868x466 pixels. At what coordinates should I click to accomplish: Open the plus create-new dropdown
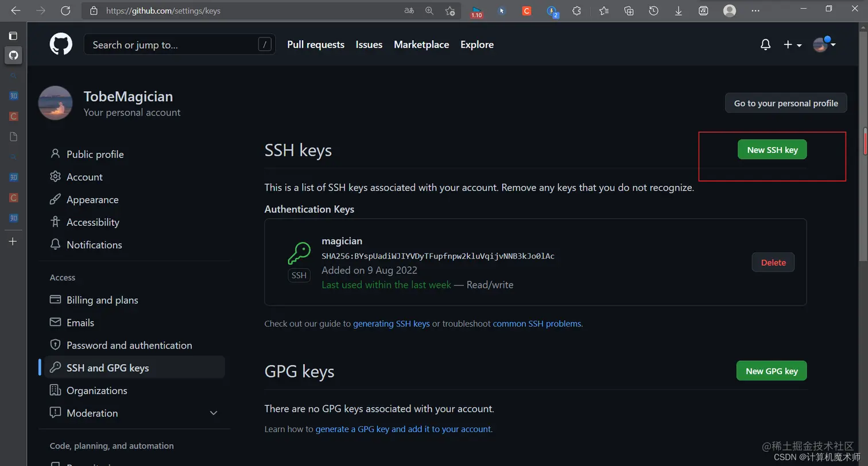tap(792, 45)
